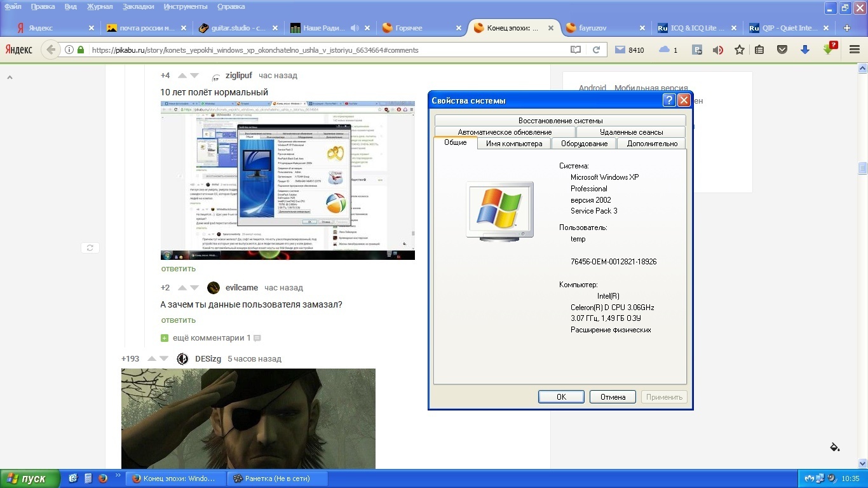The height and width of the screenshot is (488, 868).
Task: Open the Закладки menu
Action: click(x=138, y=6)
